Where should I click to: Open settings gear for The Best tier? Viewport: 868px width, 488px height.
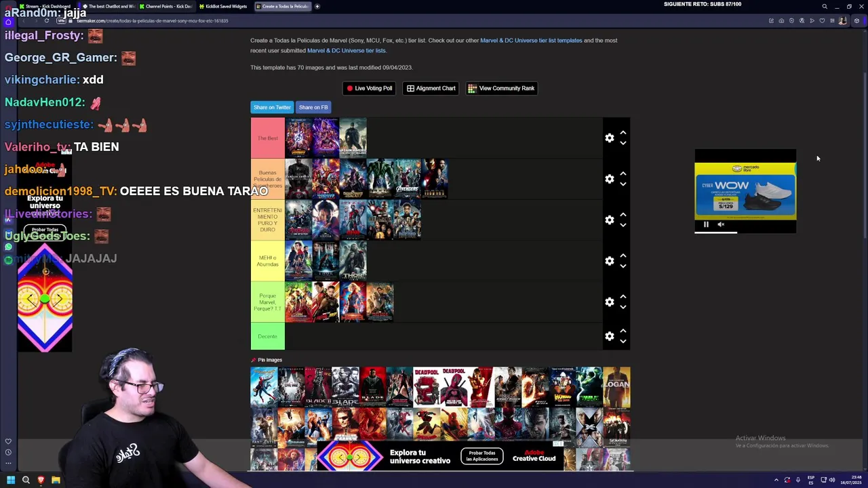[609, 138]
